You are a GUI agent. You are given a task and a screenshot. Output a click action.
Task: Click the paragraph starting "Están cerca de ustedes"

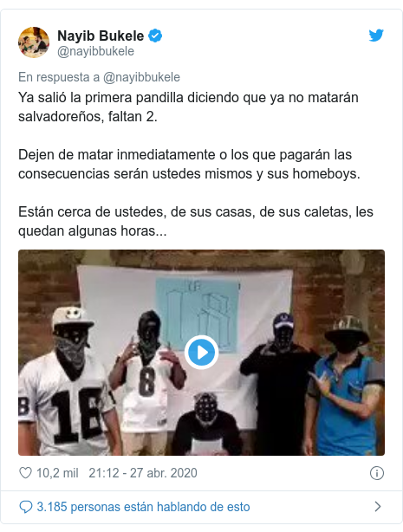(x=196, y=221)
